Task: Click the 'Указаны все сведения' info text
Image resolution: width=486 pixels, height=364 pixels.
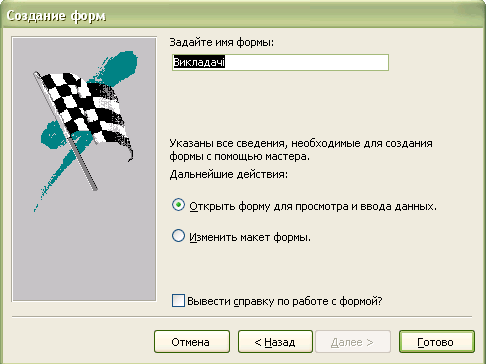Action: pos(301,150)
